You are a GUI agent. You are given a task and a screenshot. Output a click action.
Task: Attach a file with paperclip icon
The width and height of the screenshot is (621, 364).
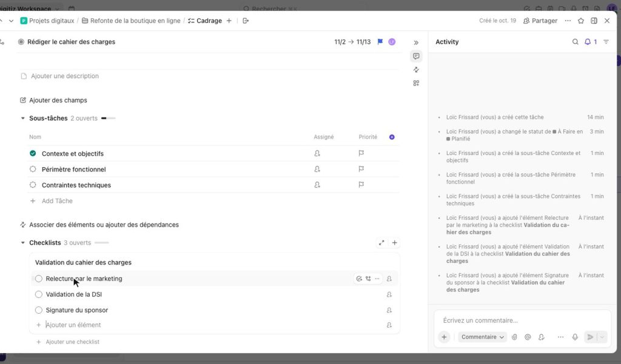click(514, 337)
